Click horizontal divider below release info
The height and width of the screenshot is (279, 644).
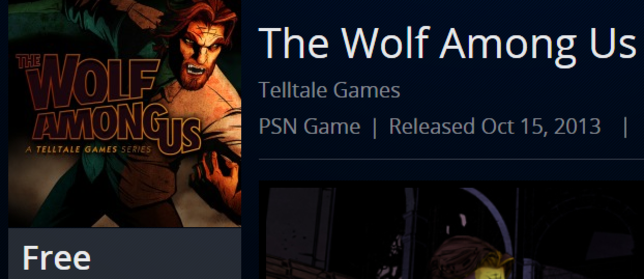click(451, 159)
